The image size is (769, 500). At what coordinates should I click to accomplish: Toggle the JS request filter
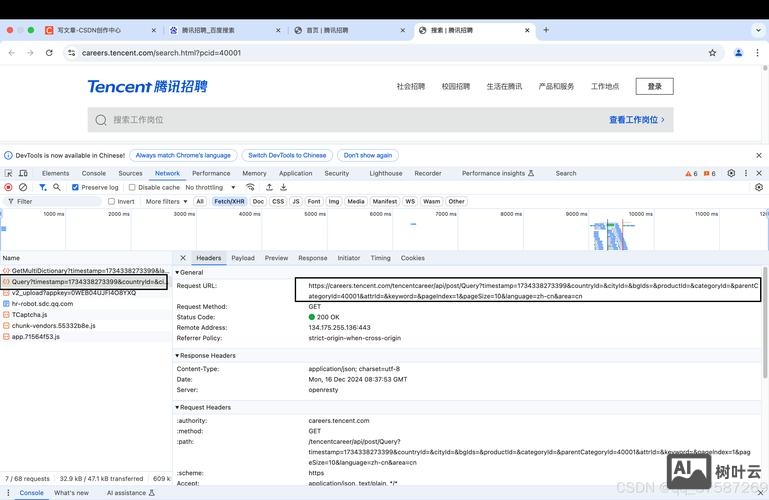296,201
